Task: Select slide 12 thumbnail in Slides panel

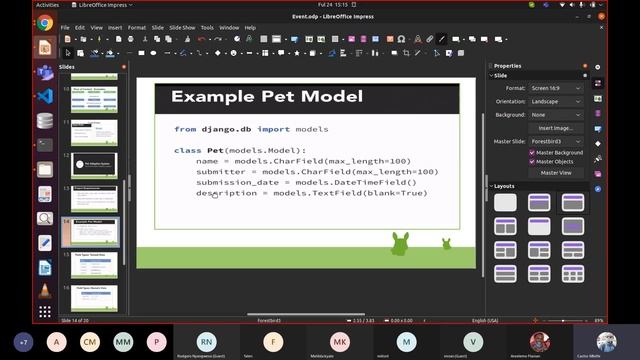Action: (94, 165)
